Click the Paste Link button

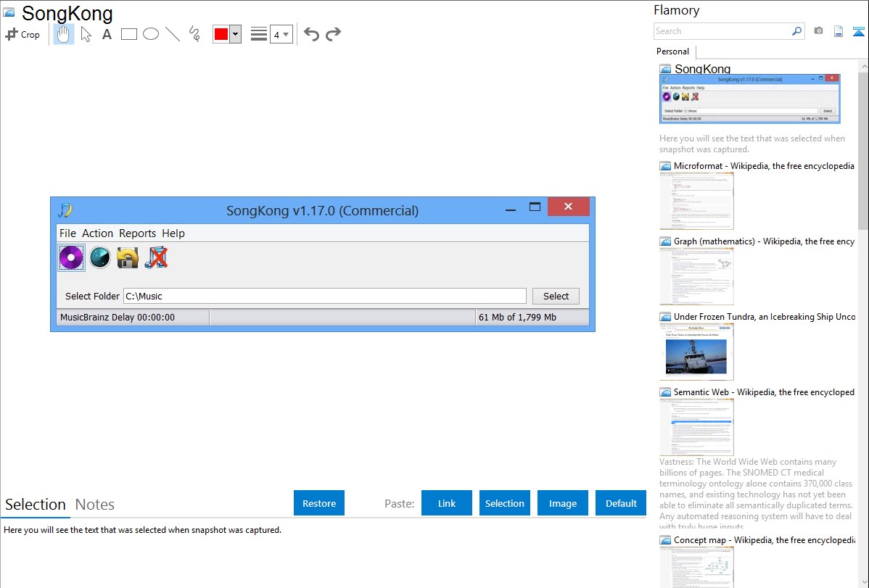(x=447, y=503)
